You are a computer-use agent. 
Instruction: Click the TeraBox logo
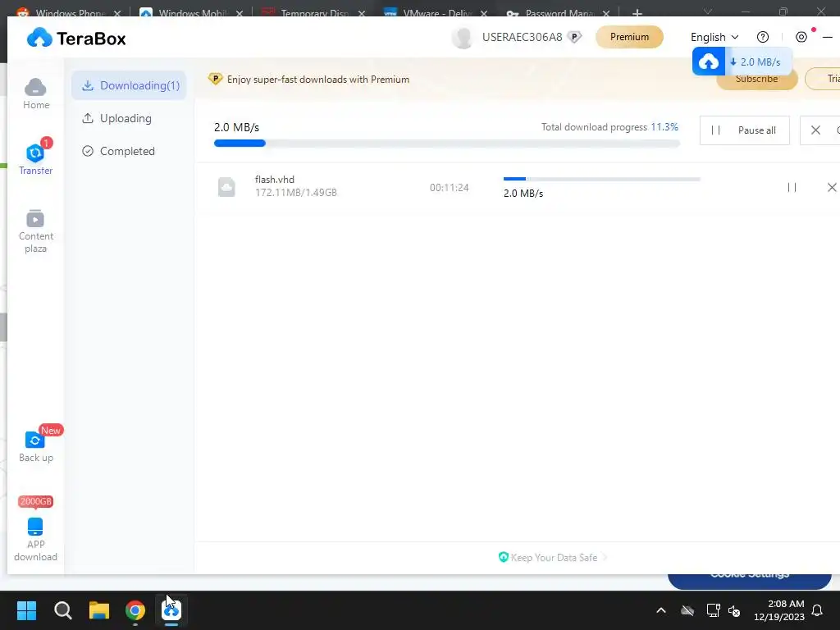[x=76, y=39]
